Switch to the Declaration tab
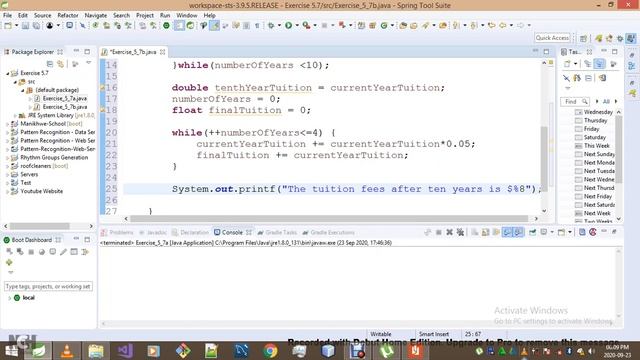The image size is (640, 360). [x=190, y=232]
